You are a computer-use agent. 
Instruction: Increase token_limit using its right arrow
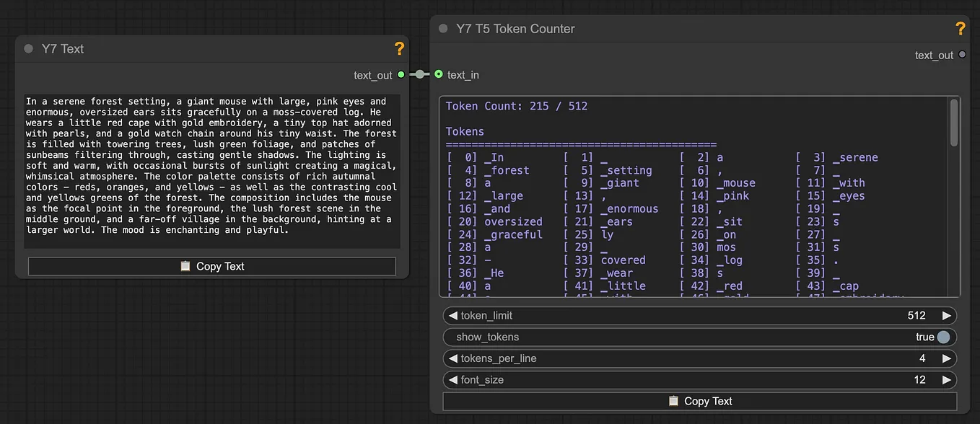point(947,315)
